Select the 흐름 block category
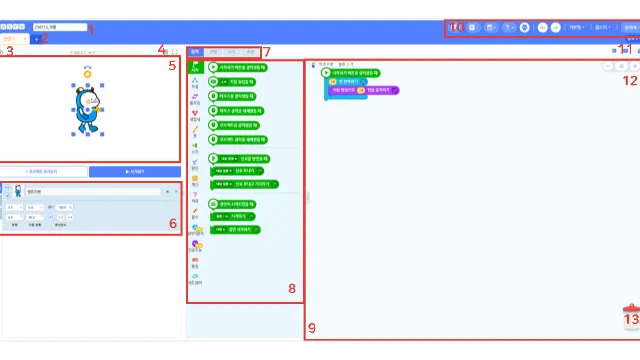 (195, 83)
